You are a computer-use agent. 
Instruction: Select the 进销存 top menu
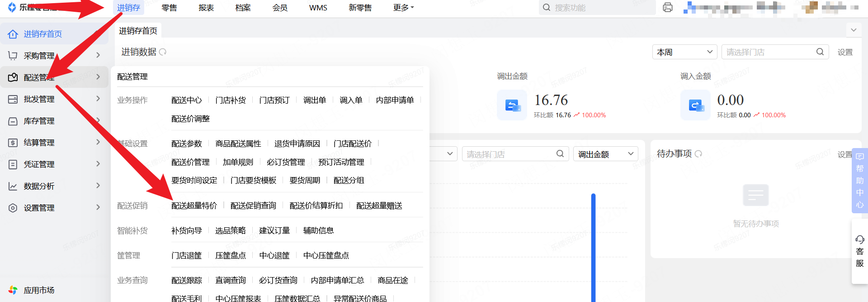(x=128, y=8)
